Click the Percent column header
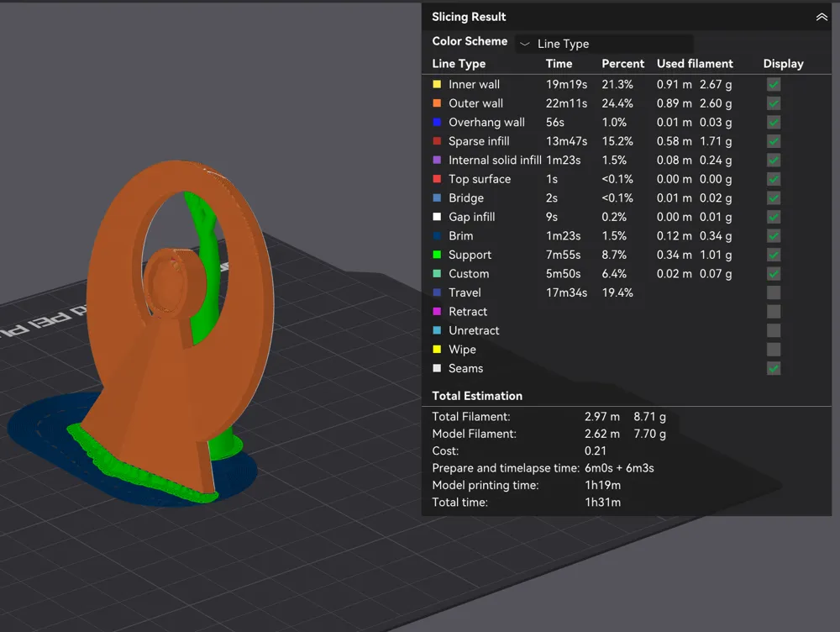840x632 pixels. click(x=622, y=64)
